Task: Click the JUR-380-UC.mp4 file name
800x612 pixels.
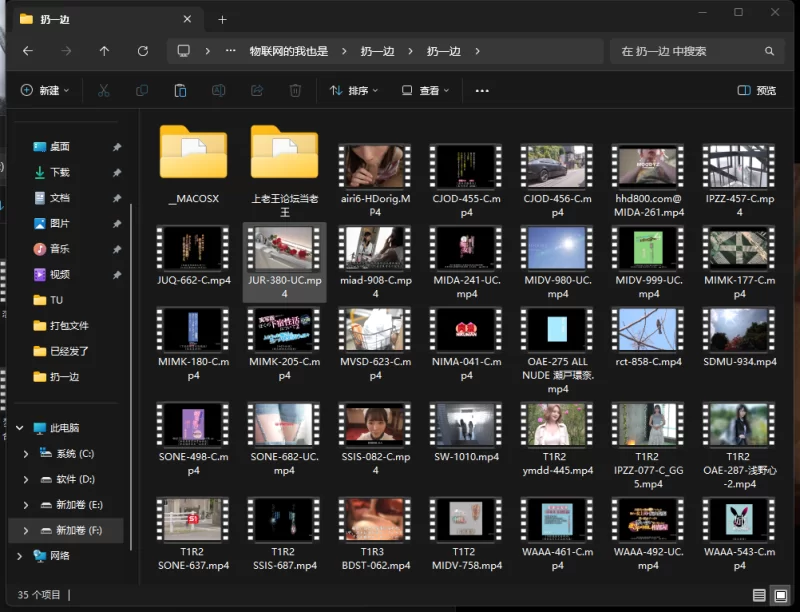Action: point(285,287)
